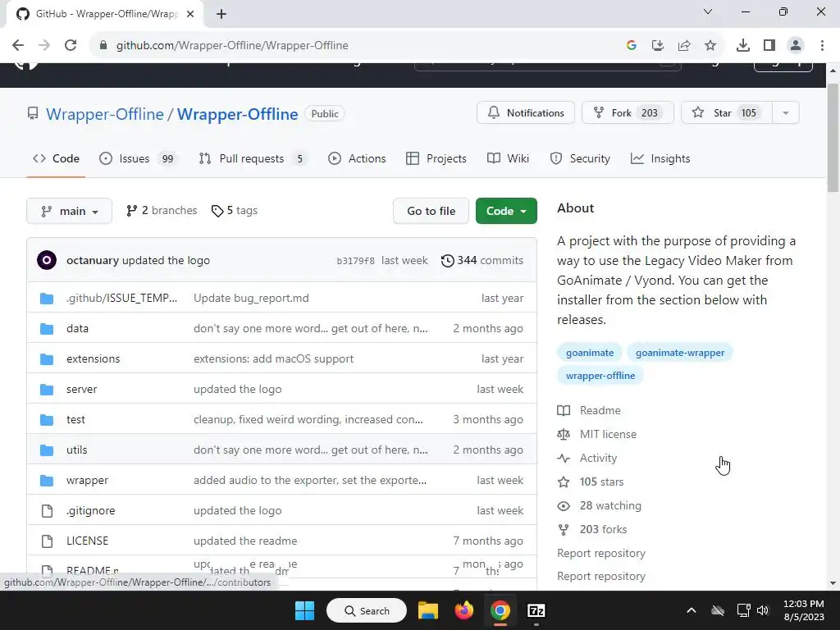The height and width of the screenshot is (630, 840).
Task: Open commit hash b3179f8
Action: tap(355, 261)
